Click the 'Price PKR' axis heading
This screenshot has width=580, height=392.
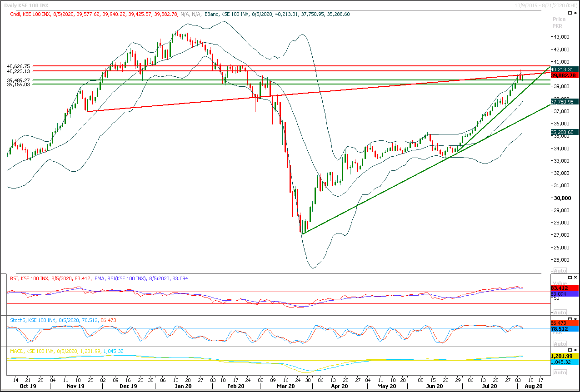tap(559, 22)
